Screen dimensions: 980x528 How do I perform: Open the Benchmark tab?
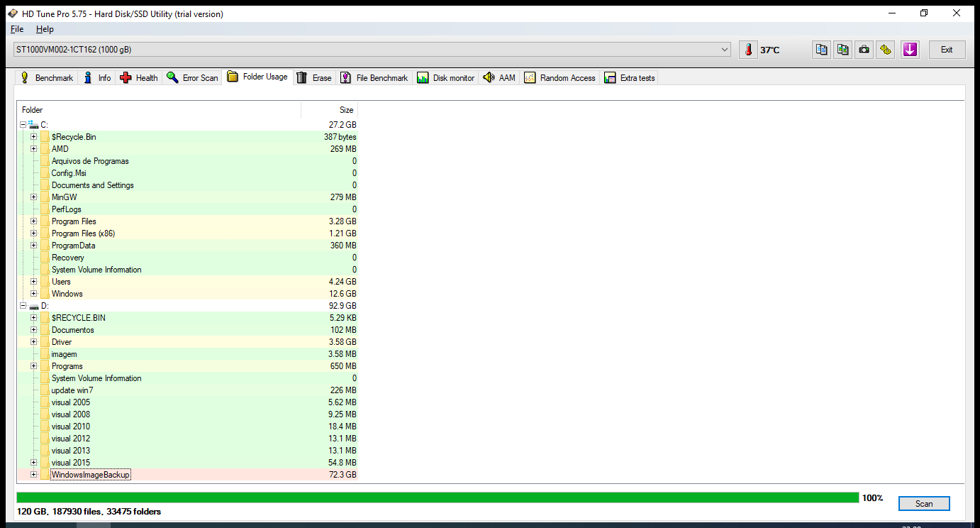pyautogui.click(x=46, y=78)
